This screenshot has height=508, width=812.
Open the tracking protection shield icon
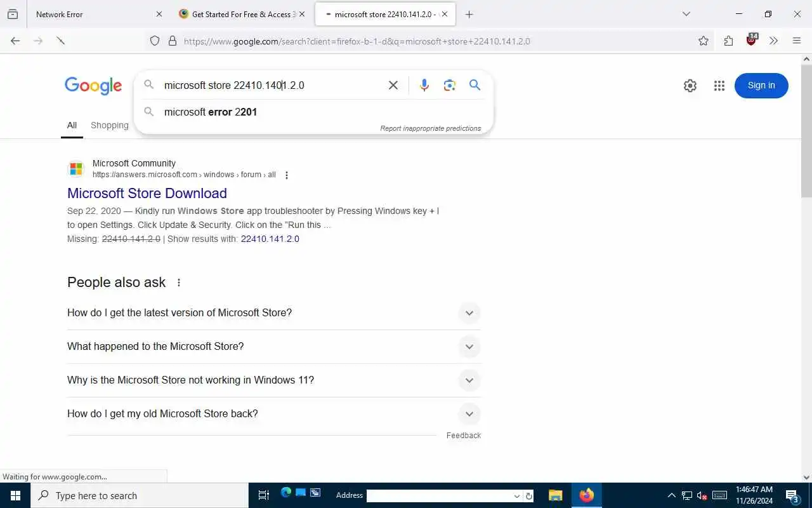pos(155,41)
